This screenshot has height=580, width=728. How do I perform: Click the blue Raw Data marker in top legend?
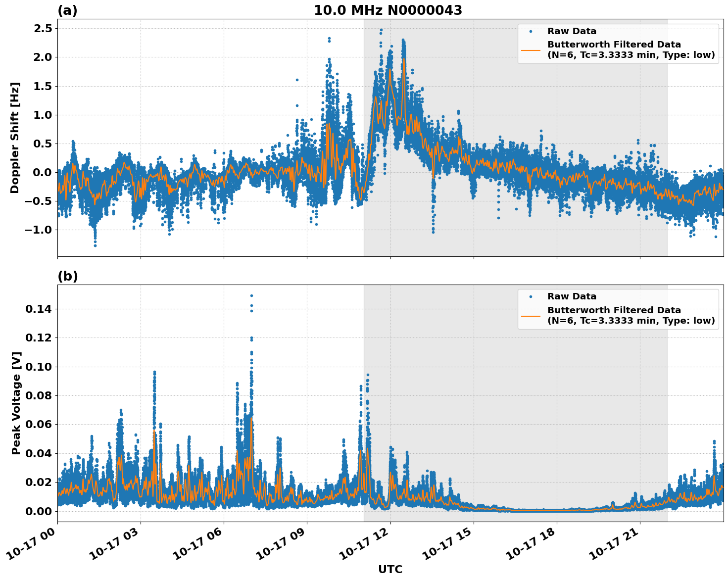tap(531, 31)
